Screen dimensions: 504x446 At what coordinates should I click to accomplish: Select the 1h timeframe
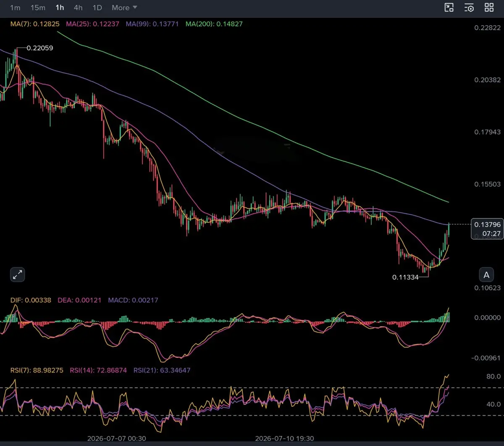60,8
